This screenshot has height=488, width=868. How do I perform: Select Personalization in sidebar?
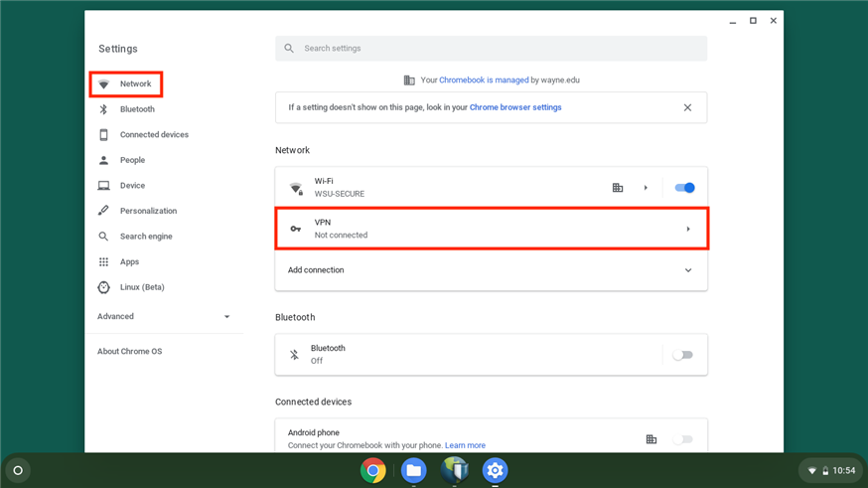pyautogui.click(x=148, y=211)
